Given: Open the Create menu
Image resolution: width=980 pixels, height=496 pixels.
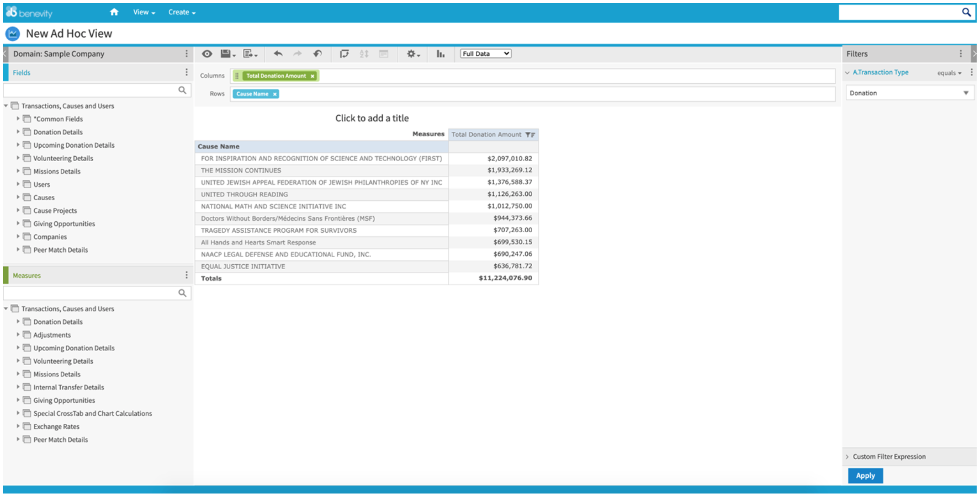Looking at the screenshot, I should (x=182, y=12).
